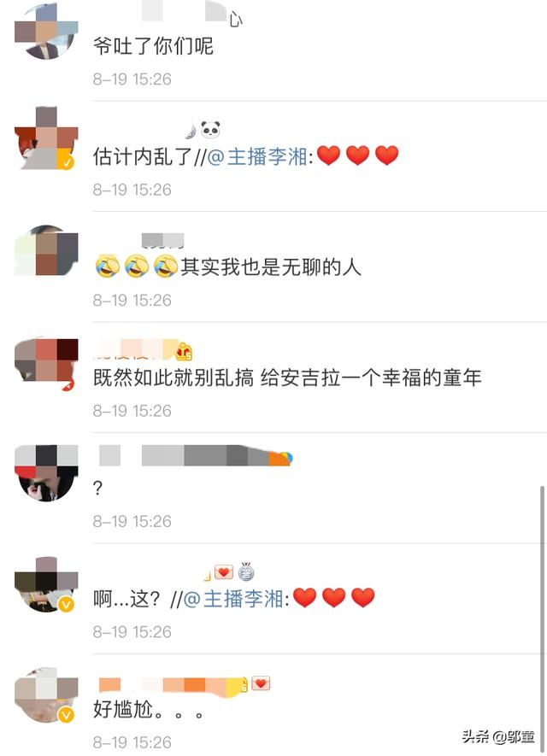Open avatar of commenter who posted '?'
The height and width of the screenshot is (756, 547).
click(x=46, y=473)
